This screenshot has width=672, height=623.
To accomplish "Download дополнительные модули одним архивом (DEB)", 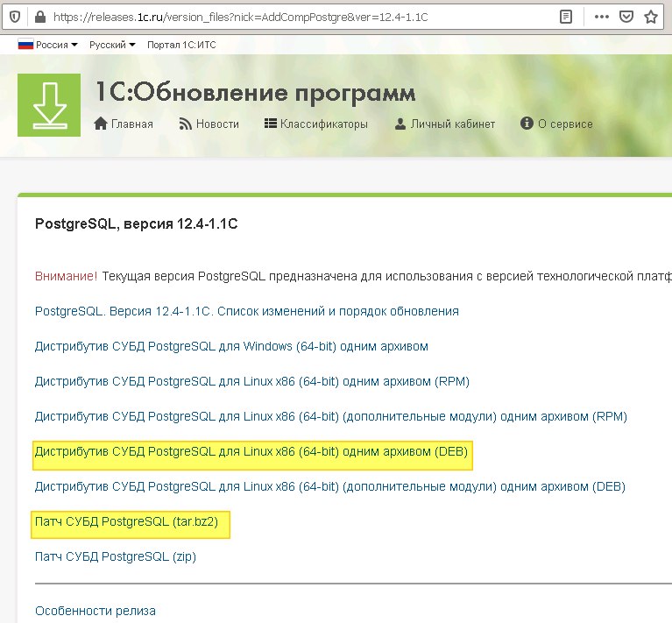I will [330, 486].
